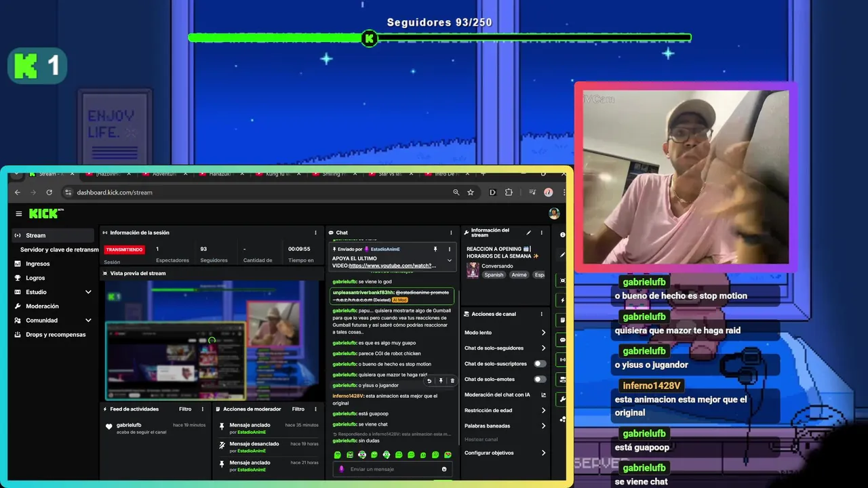868x488 pixels.
Task: Click gabrielufb in Feed de actividades
Action: (129, 425)
